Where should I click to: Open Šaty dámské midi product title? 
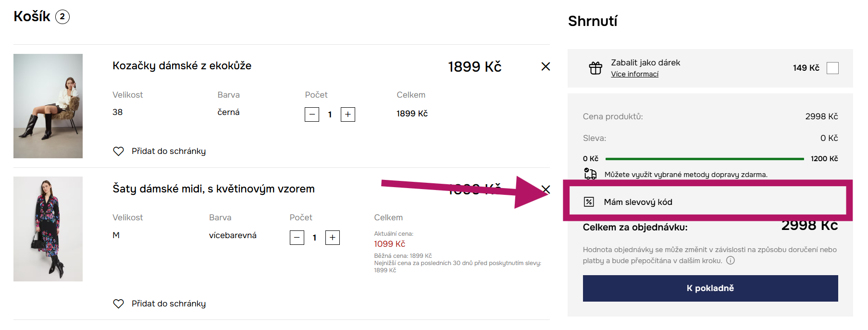213,189
